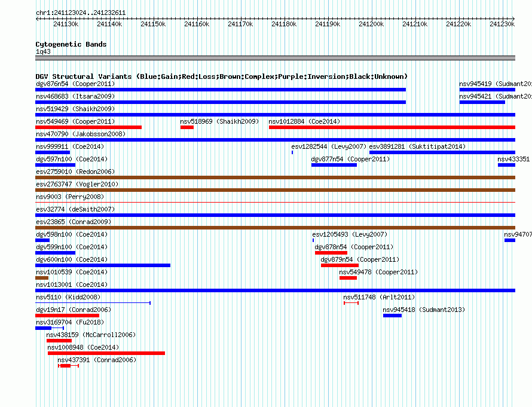The width and height of the screenshot is (532, 407).
Task: Click nsv5110 (Kidd2008) label
Action: (x=68, y=297)
